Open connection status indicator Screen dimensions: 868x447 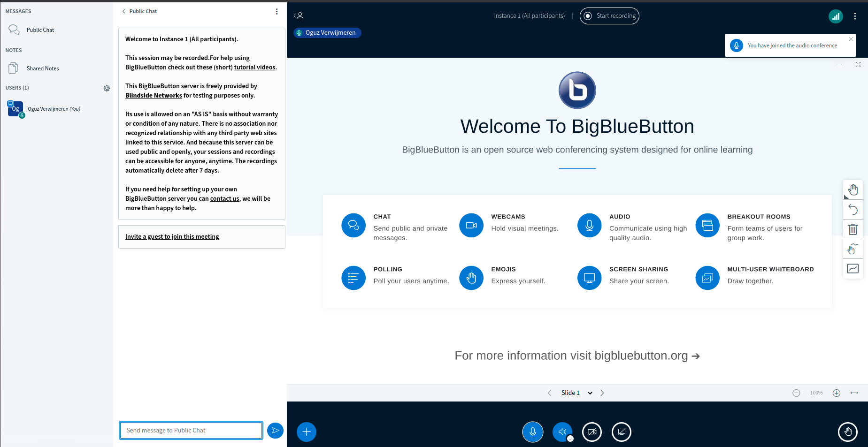coord(836,16)
